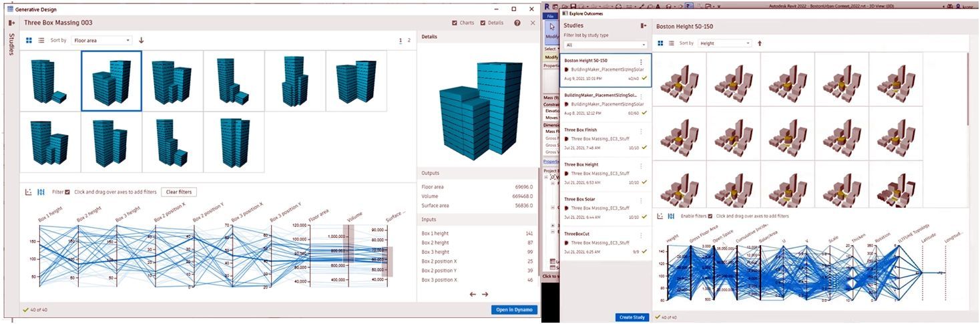Collapse Studies panel in Explore Outcomes
Viewport: 980px width, 324px height.
pos(643,25)
